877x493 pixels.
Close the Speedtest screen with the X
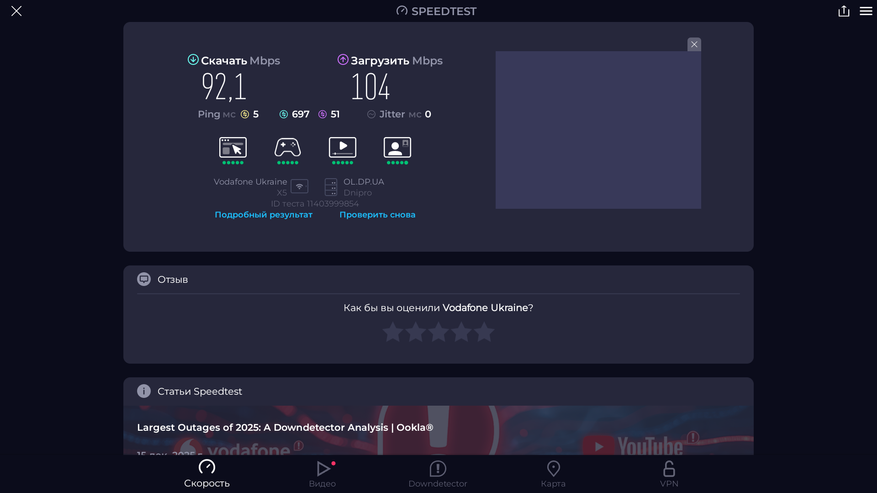coord(16,11)
